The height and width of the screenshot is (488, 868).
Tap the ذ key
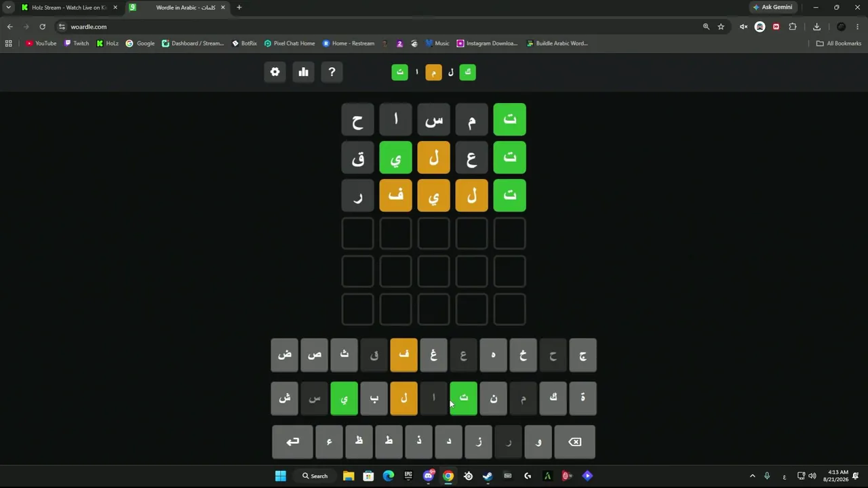[418, 442]
